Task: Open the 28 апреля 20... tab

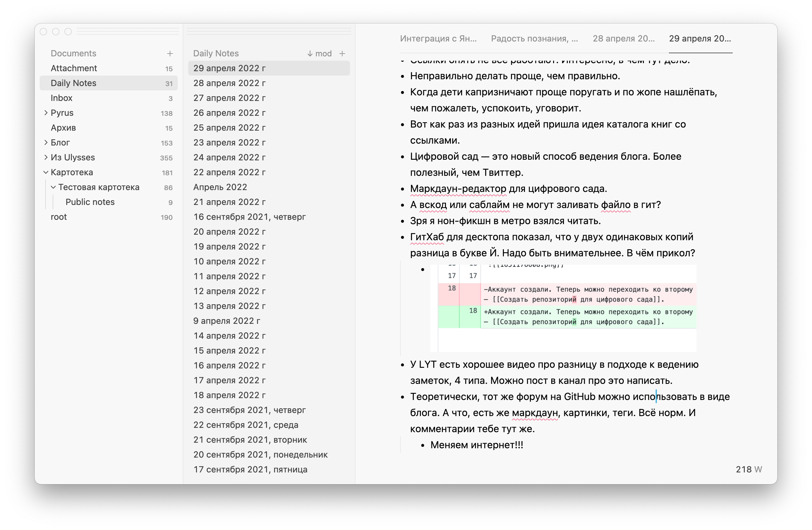Action: (x=623, y=38)
